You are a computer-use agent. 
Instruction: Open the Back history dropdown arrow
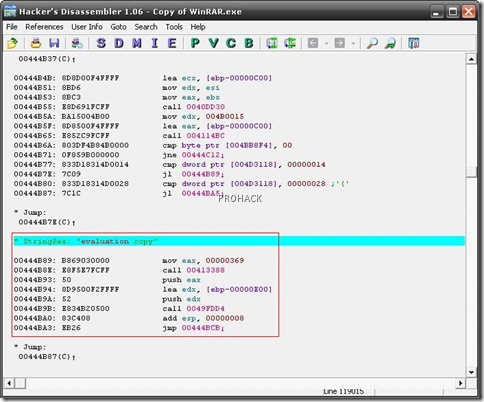[x=326, y=43]
